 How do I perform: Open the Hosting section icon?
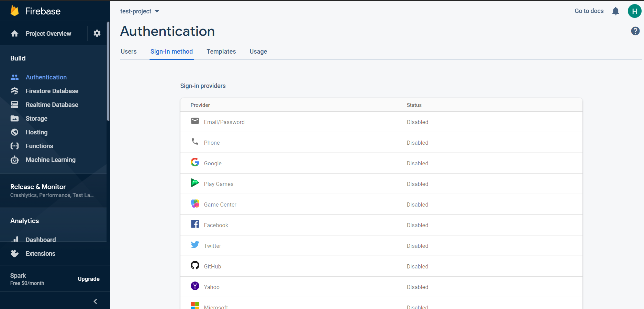(x=14, y=132)
